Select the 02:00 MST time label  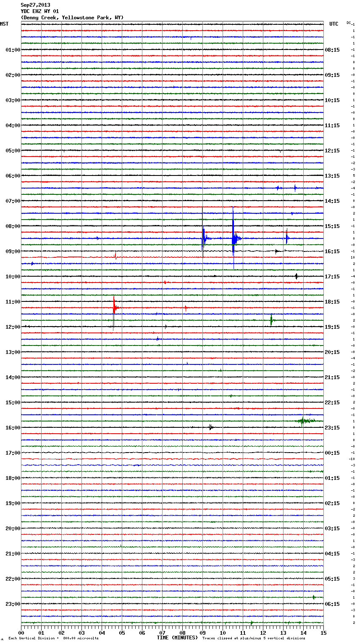click(13, 75)
